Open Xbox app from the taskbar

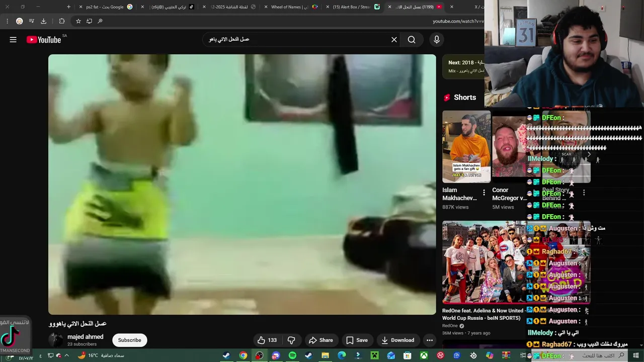tap(424, 355)
